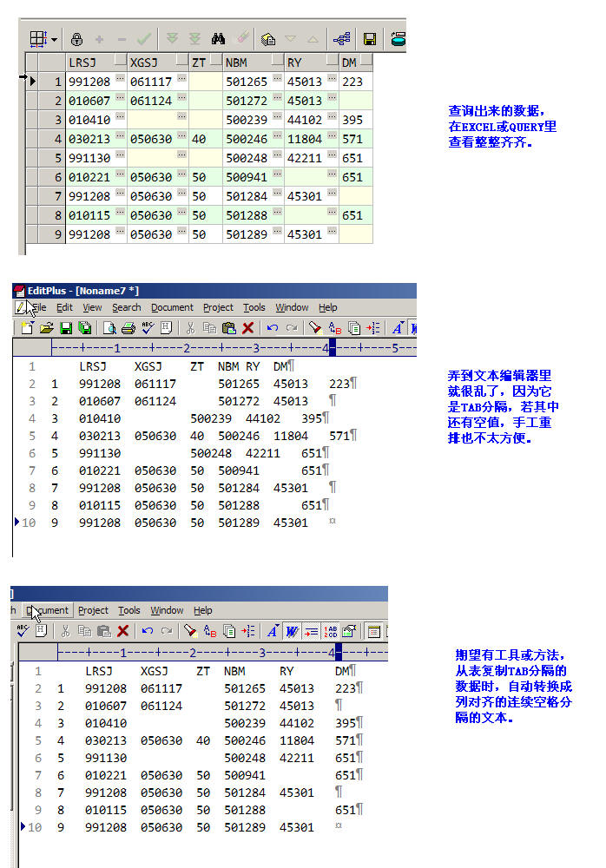
Task: Click the NBM column header in result grid
Action: point(254,62)
